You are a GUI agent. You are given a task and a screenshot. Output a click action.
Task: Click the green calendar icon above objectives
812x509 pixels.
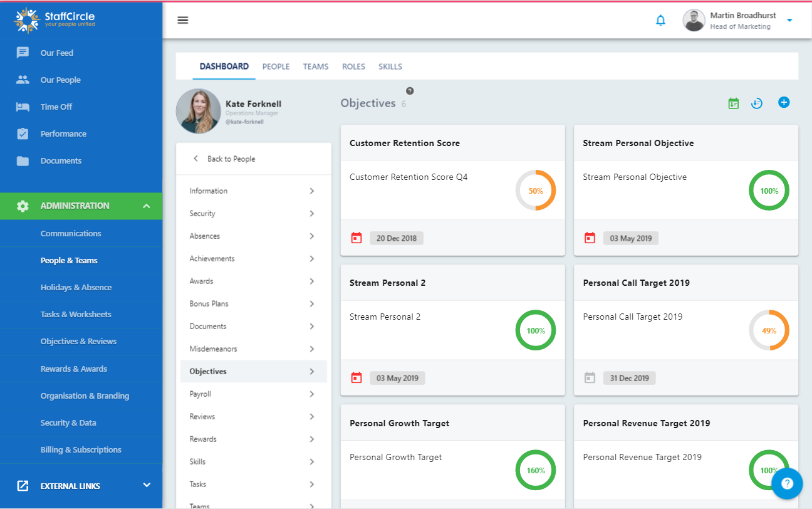(734, 103)
